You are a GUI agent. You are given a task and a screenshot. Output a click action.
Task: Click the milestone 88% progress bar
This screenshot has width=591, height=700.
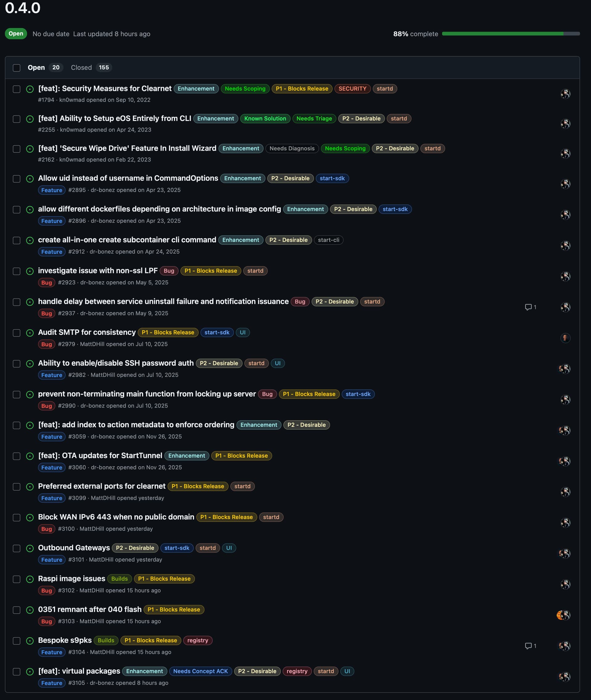click(x=511, y=34)
